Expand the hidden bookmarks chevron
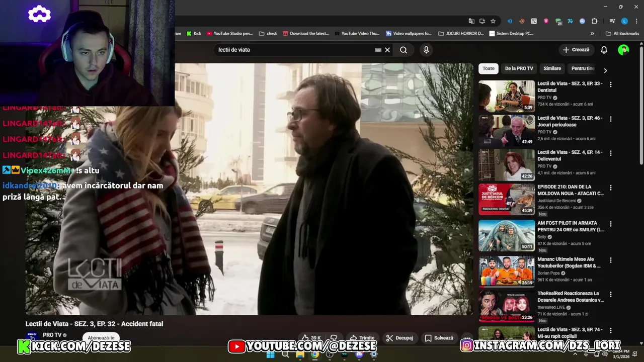Viewport: 644px width, 362px height. tap(592, 34)
